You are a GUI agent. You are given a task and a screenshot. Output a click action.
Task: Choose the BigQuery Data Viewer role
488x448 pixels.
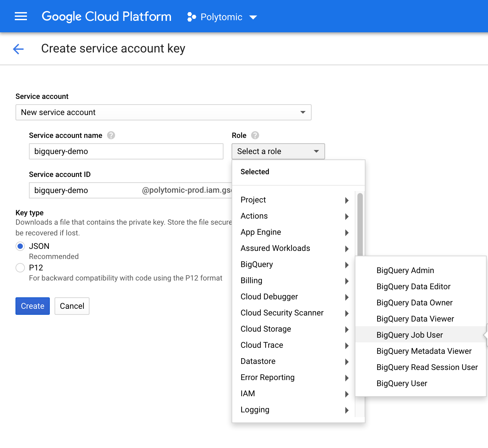coord(415,319)
